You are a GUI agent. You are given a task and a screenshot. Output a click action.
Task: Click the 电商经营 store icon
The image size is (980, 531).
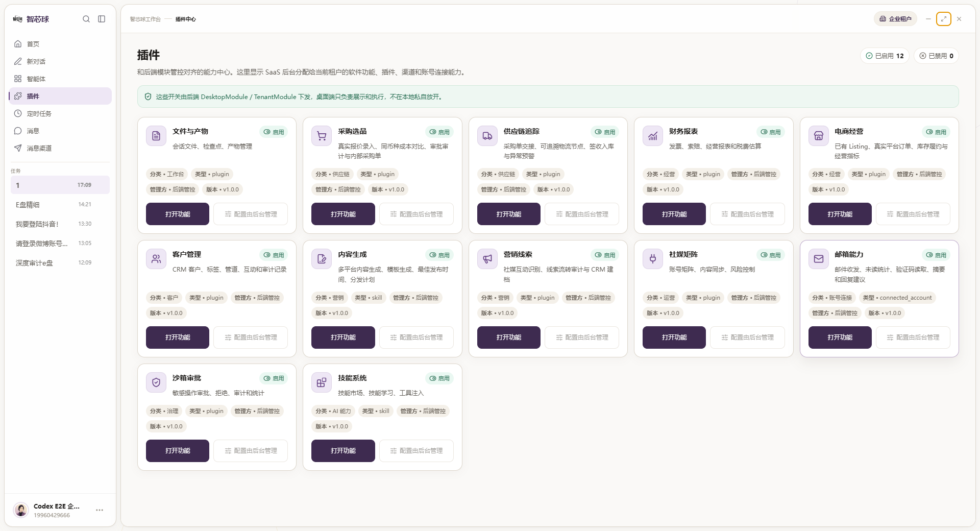(x=819, y=136)
